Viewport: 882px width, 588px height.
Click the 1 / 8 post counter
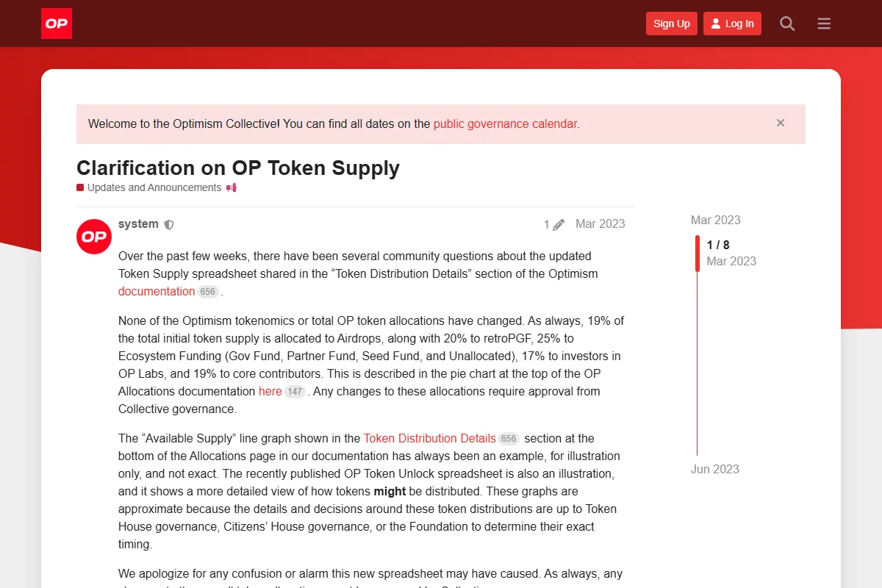pos(718,245)
